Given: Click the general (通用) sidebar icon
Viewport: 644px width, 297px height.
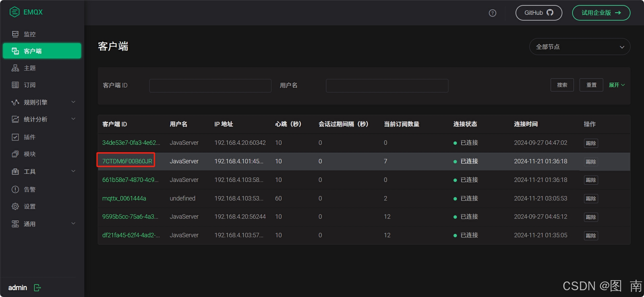Looking at the screenshot, I should click(15, 224).
